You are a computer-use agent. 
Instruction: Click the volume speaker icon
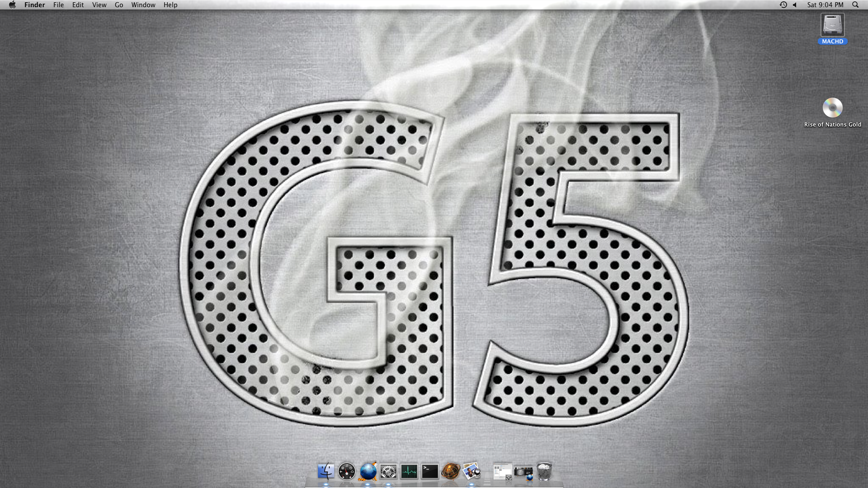click(795, 5)
